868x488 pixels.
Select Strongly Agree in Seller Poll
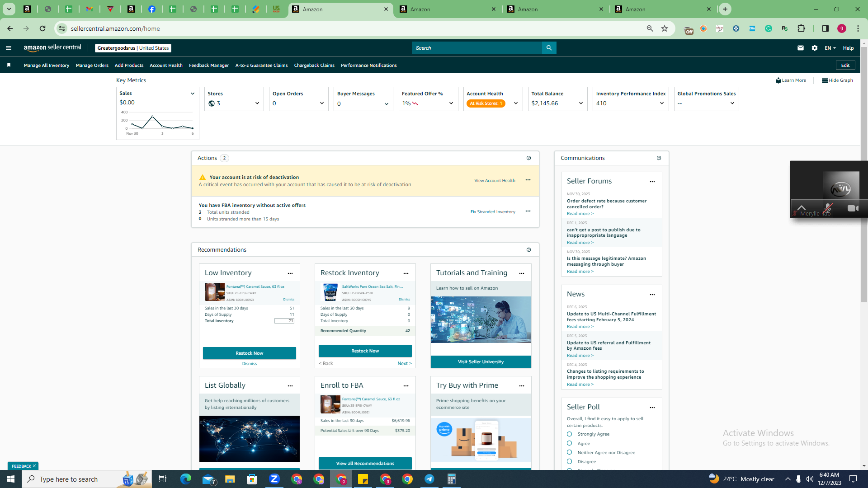570,434
